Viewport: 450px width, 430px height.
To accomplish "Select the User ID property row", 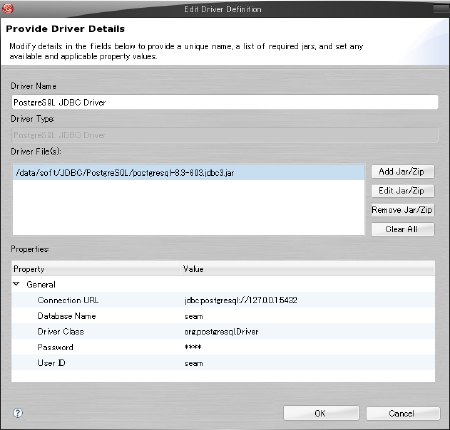I will click(x=223, y=363).
